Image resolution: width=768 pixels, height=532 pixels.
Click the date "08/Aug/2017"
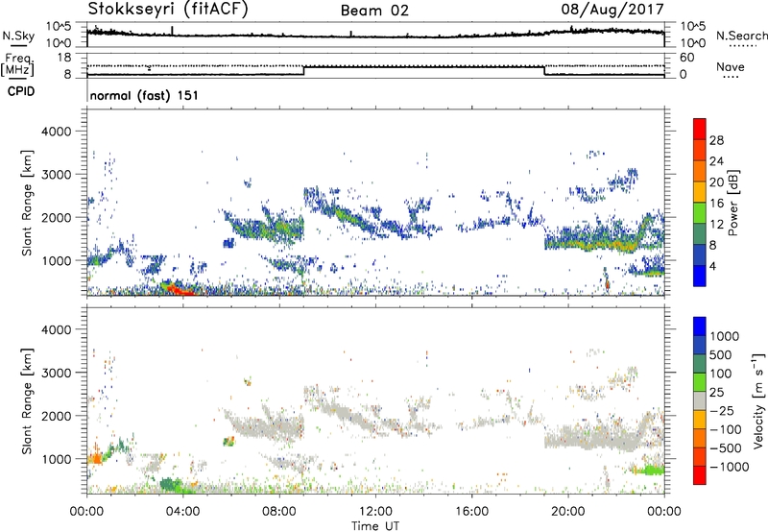(612, 10)
